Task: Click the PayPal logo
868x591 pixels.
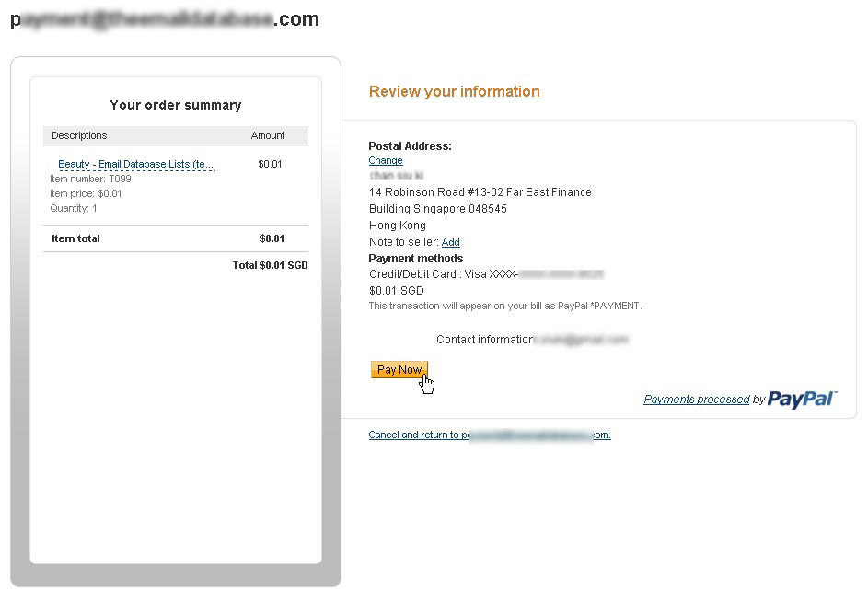Action: coord(802,399)
